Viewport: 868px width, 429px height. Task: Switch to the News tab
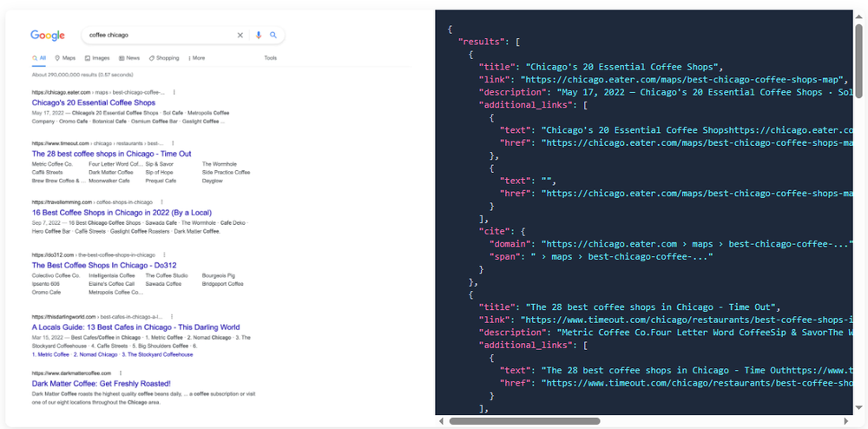pos(129,58)
